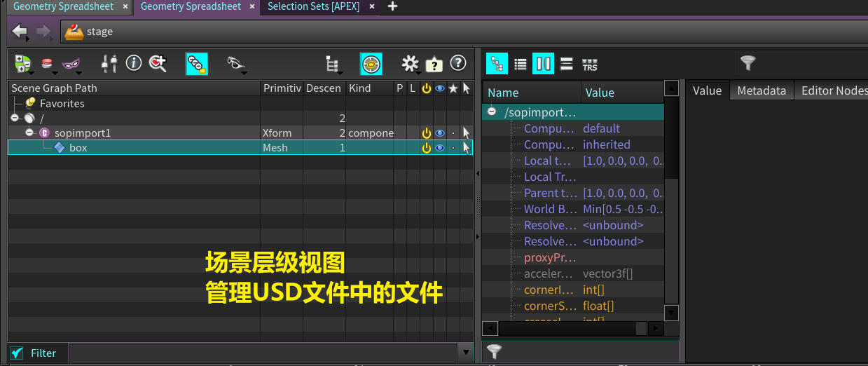Toggle the two-column split layout icon

[x=543, y=64]
